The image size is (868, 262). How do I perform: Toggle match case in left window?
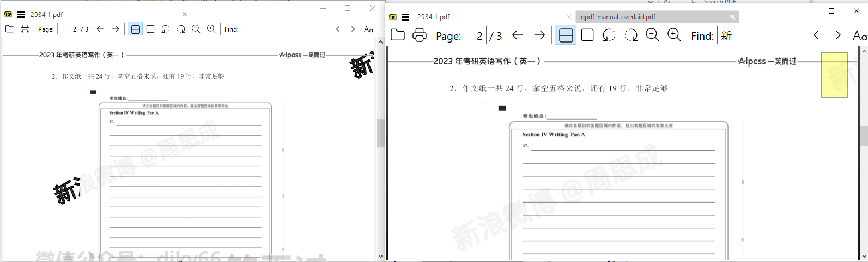point(368,29)
